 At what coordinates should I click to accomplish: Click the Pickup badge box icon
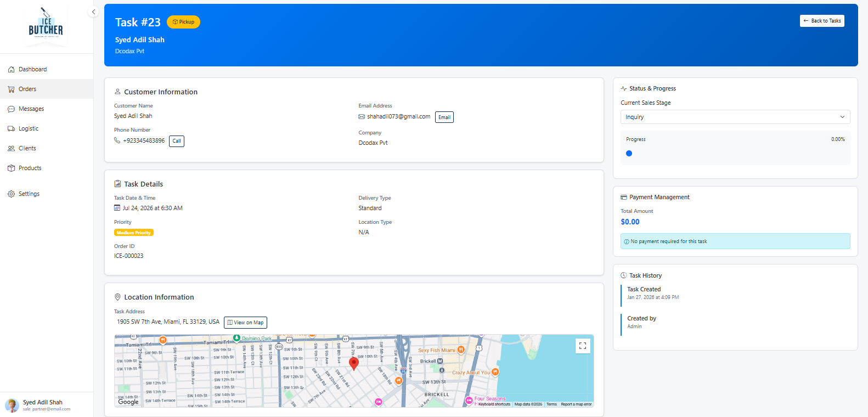175,22
